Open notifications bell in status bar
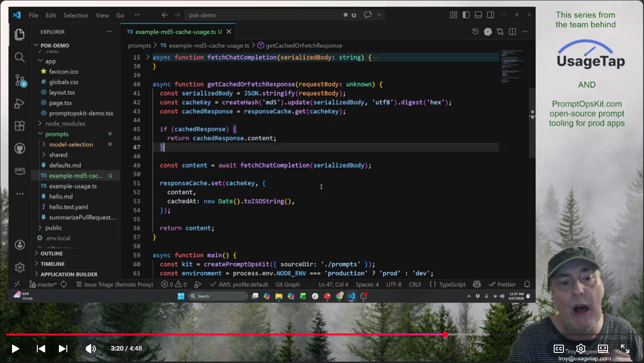Image resolution: width=644 pixels, height=363 pixels. [x=527, y=284]
